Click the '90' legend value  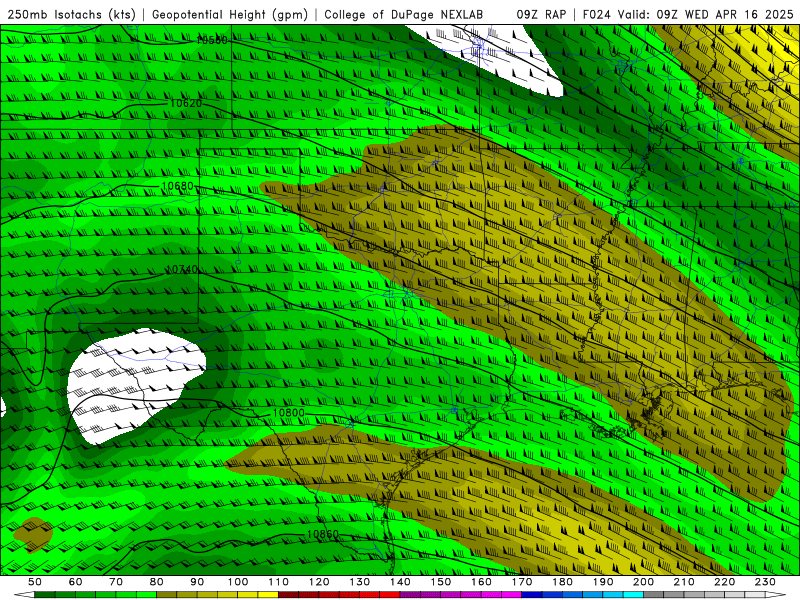tap(197, 582)
